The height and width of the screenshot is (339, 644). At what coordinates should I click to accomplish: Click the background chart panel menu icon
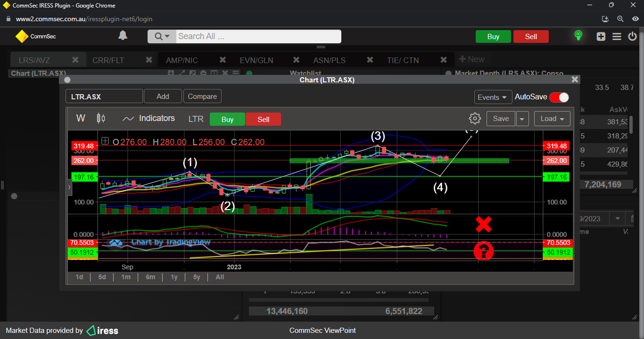[236, 73]
